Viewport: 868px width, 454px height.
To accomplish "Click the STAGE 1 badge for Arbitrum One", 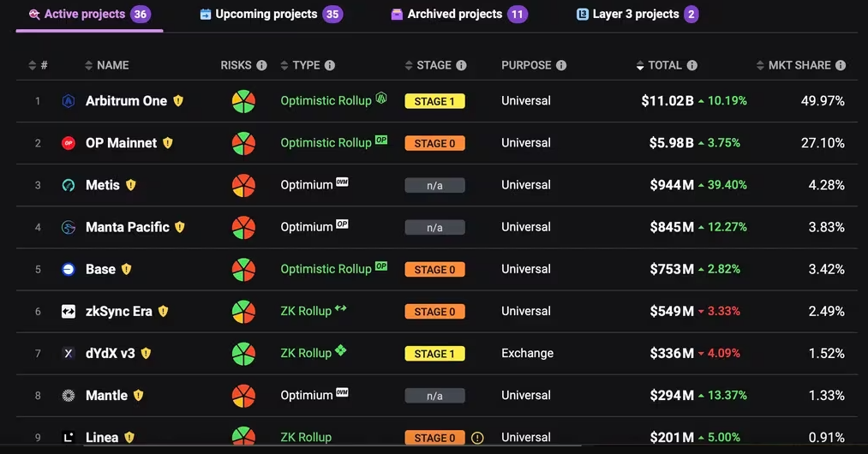I will point(434,101).
